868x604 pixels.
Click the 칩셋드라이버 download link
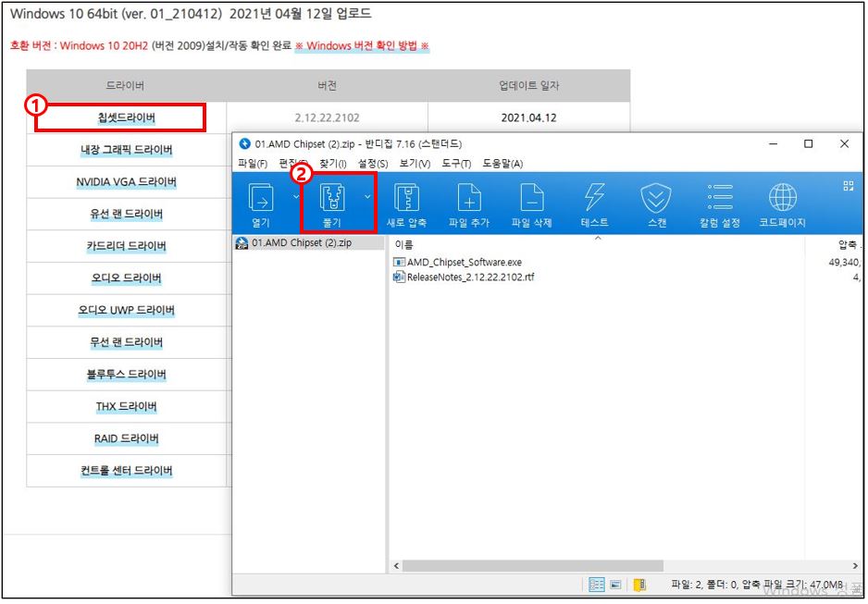tap(127, 117)
